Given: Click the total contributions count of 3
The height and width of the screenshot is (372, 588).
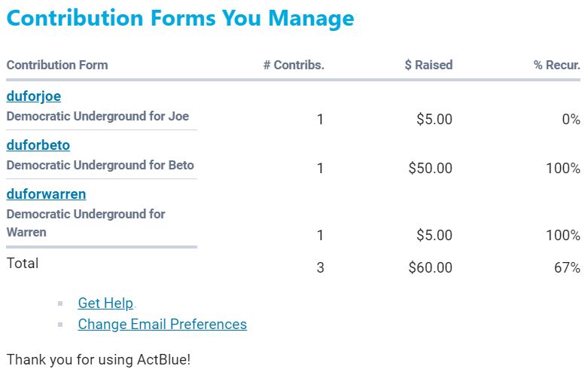Looking at the screenshot, I should (x=320, y=267).
